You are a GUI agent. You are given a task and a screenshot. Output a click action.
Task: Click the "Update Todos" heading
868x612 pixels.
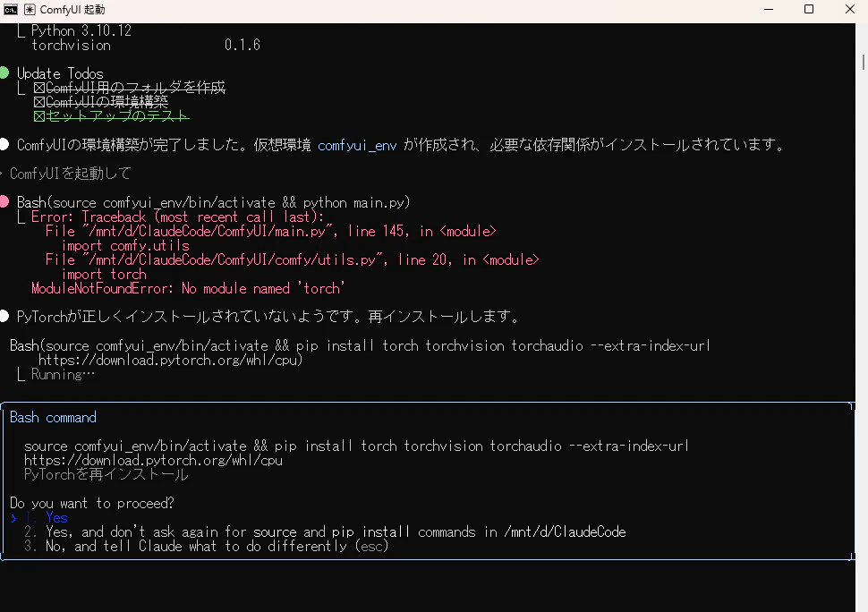pos(60,73)
